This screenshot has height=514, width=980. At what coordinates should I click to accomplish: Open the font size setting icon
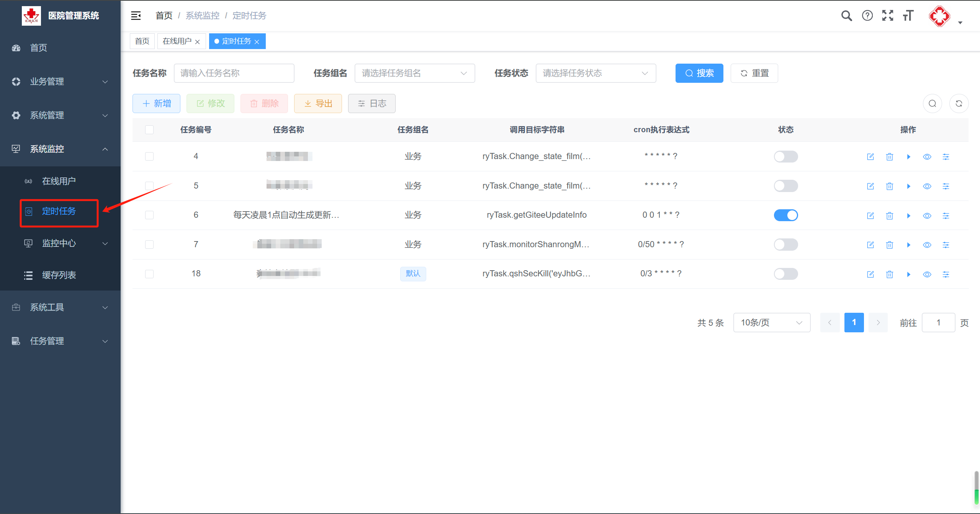[x=908, y=16]
